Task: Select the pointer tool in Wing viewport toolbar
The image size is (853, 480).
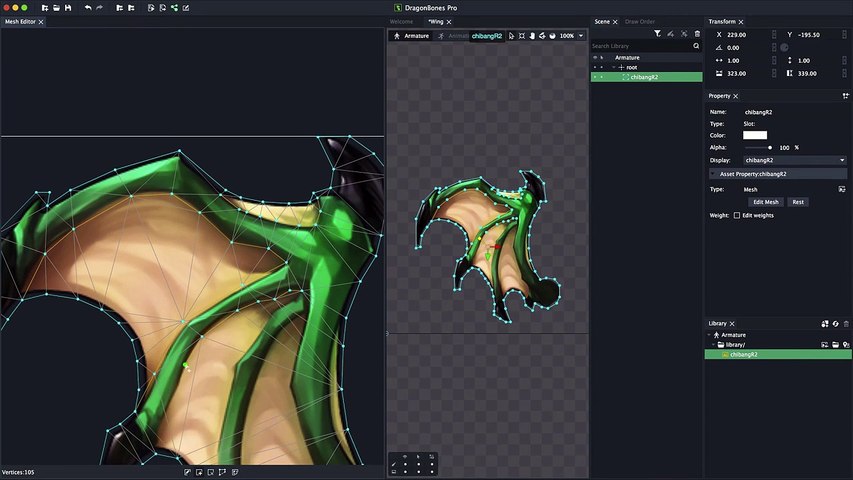Action: click(x=511, y=36)
